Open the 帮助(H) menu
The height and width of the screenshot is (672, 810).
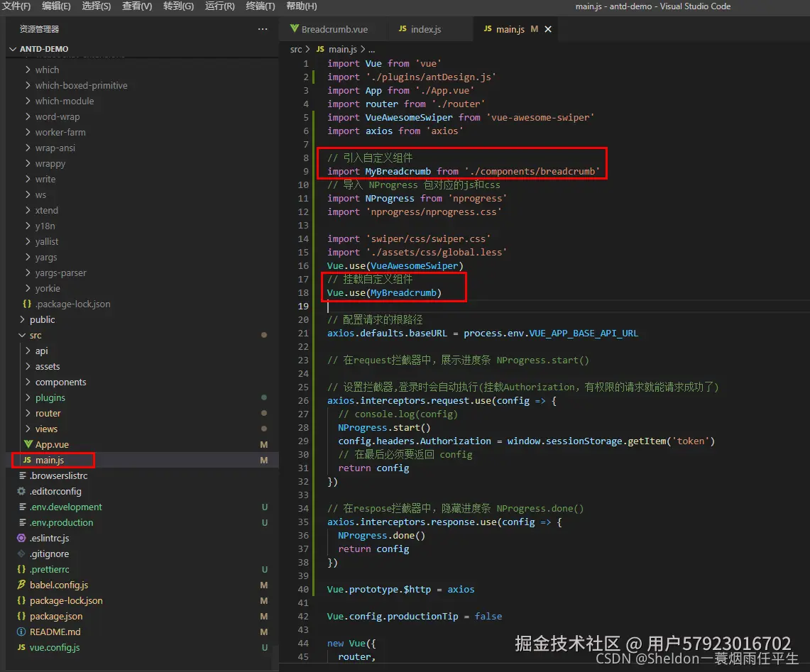pyautogui.click(x=302, y=6)
